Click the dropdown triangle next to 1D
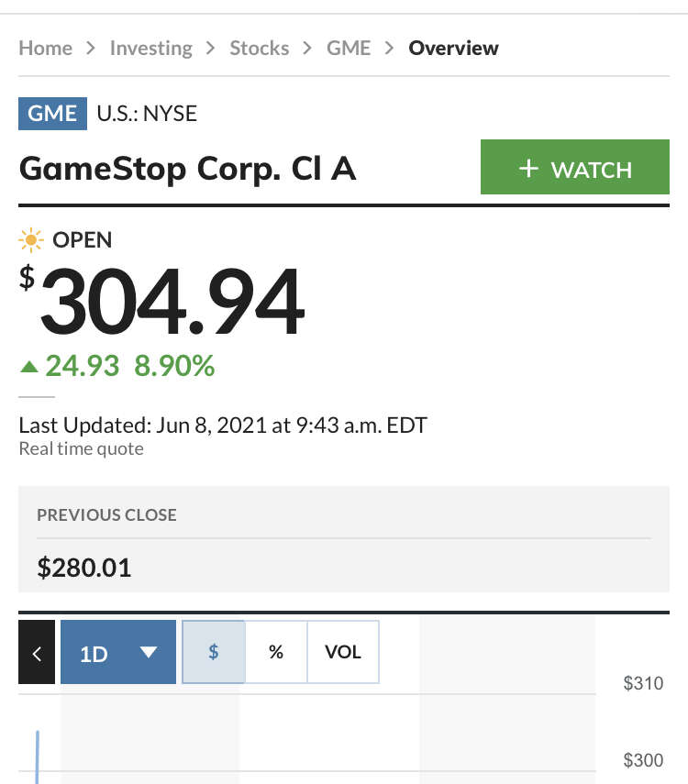 149,652
